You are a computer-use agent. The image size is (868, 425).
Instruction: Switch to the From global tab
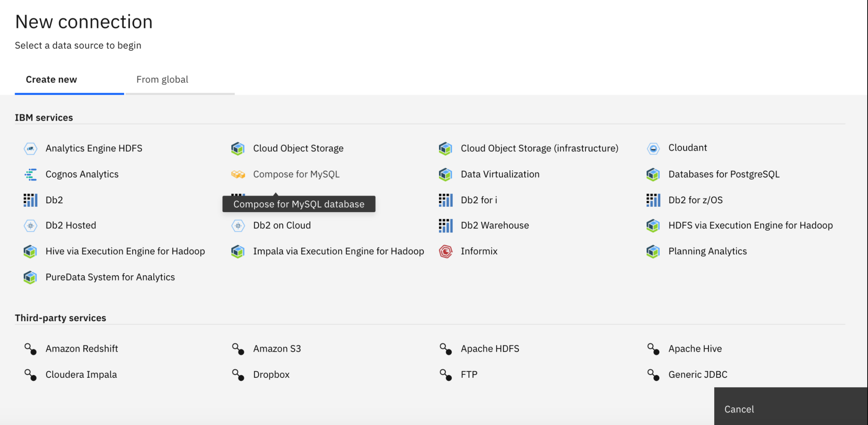tap(162, 80)
